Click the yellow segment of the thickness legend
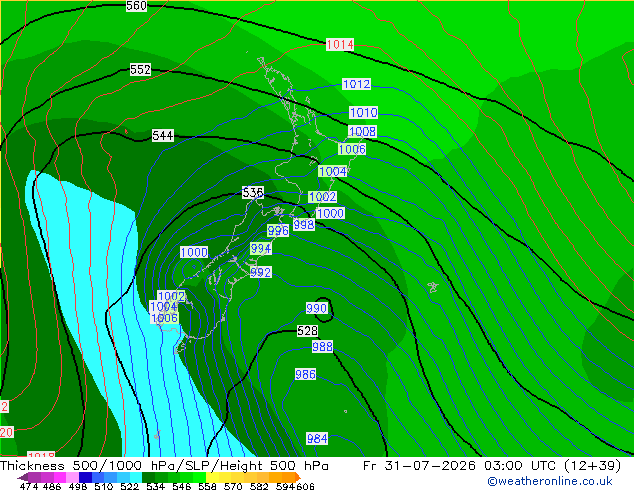 212,477
